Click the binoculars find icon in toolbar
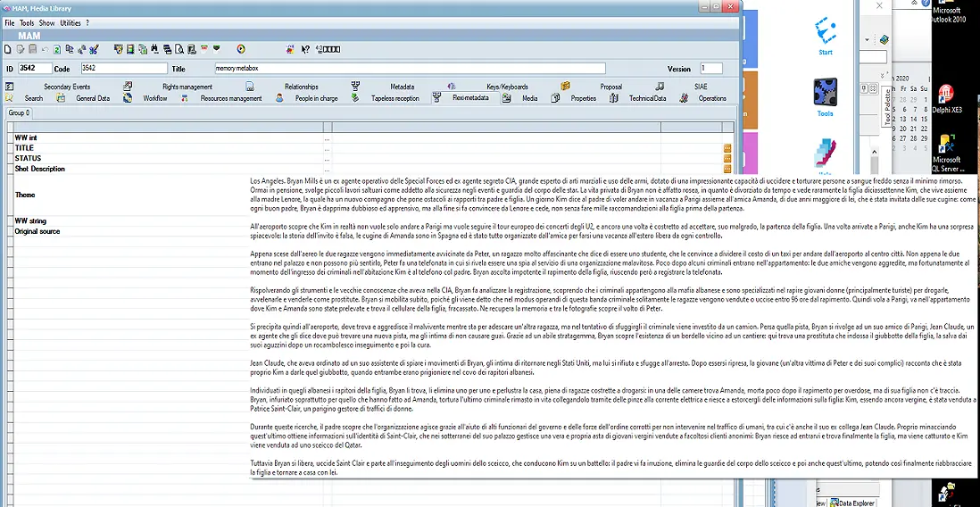This screenshot has width=980, height=507. (155, 49)
